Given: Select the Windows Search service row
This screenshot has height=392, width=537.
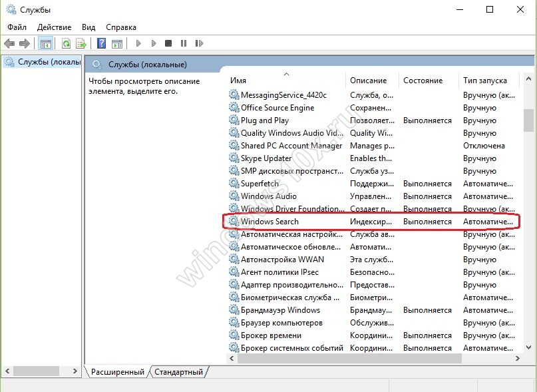Looking at the screenshot, I should pos(269,222).
